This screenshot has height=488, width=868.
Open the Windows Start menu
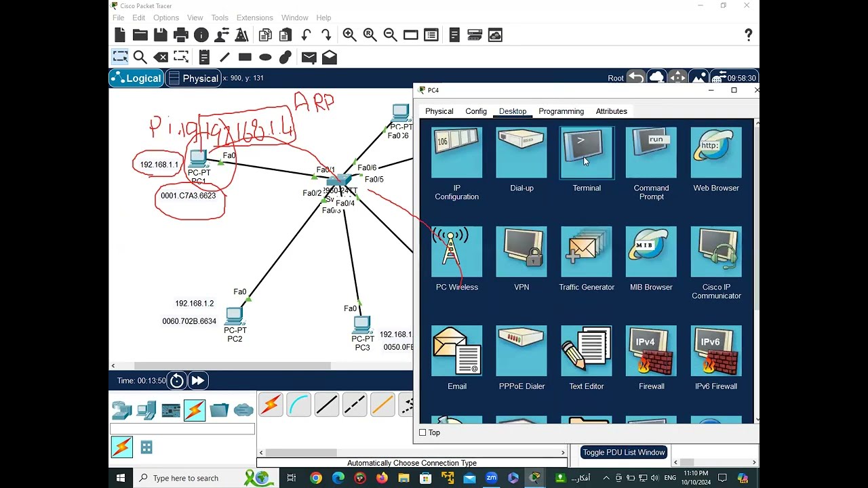[x=121, y=478]
